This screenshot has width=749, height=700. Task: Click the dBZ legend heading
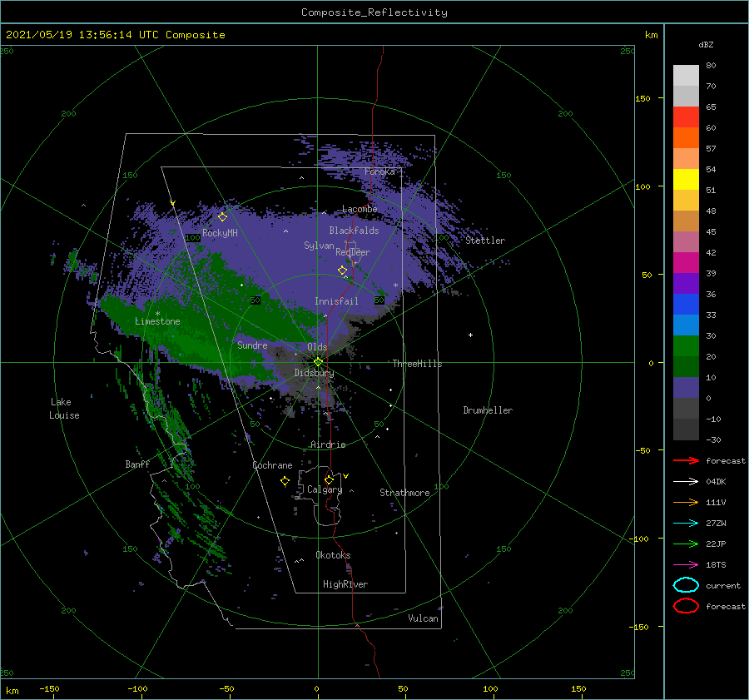pyautogui.click(x=706, y=44)
